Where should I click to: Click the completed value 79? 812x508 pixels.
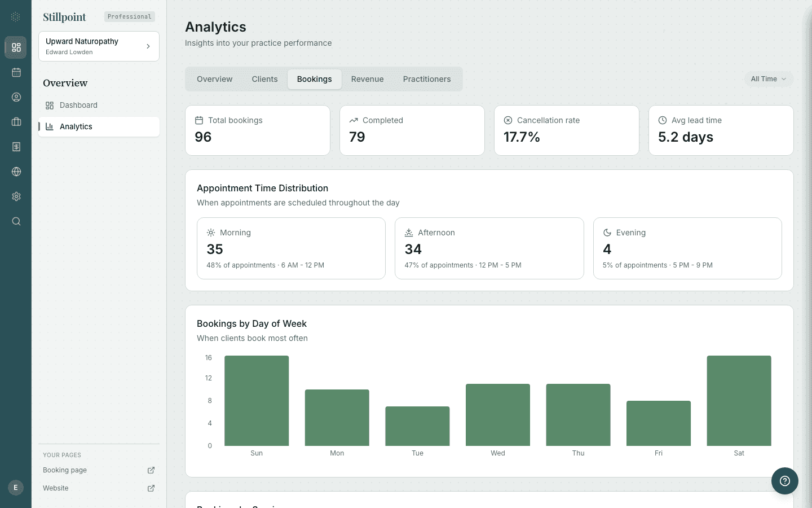pos(357,137)
